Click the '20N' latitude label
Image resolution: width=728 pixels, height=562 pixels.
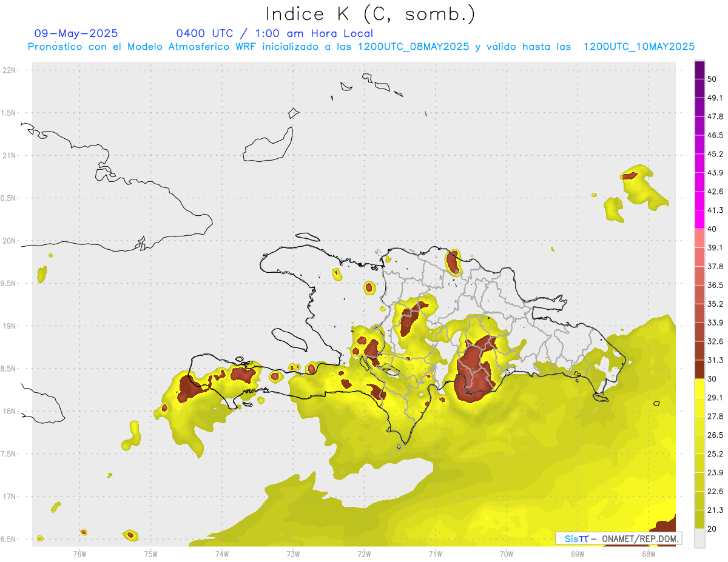coord(9,241)
